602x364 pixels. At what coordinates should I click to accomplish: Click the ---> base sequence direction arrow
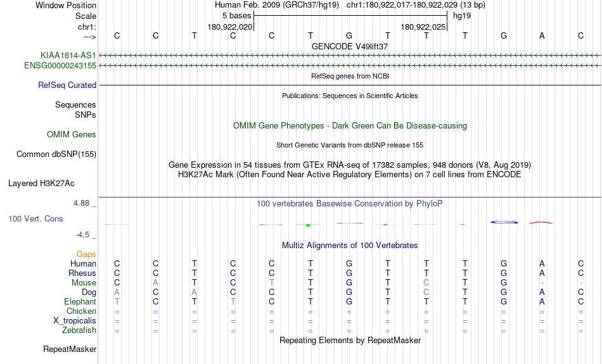pyautogui.click(x=90, y=37)
